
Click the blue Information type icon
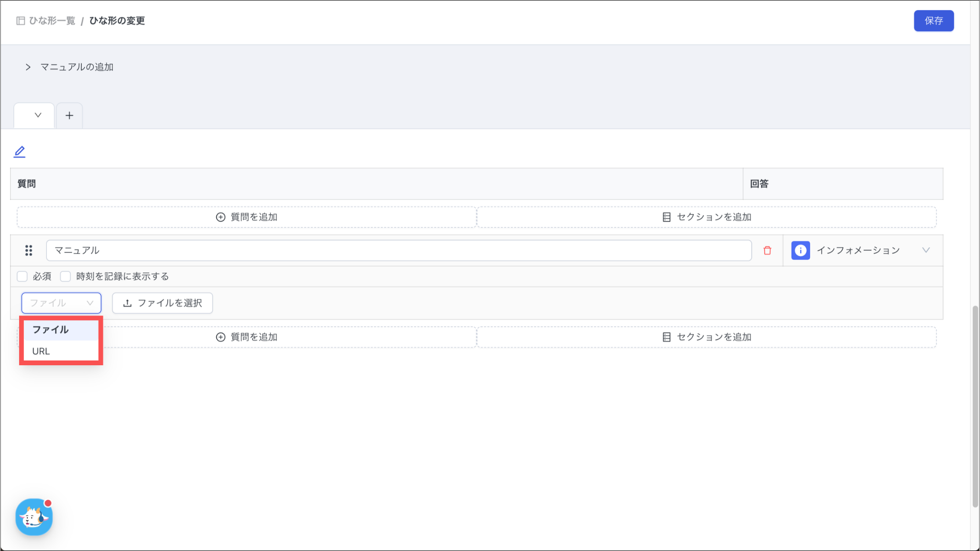pyautogui.click(x=800, y=250)
